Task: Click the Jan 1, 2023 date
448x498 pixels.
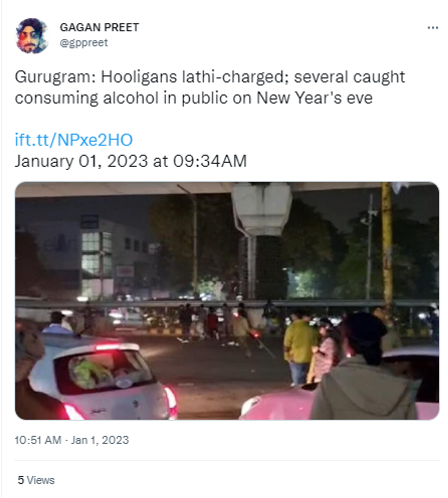Action: click(x=100, y=440)
